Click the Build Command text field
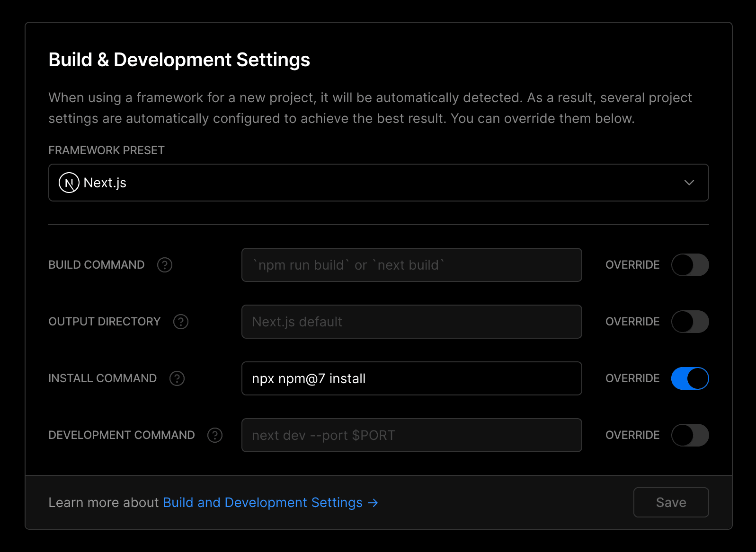This screenshot has width=756, height=552. coord(411,265)
